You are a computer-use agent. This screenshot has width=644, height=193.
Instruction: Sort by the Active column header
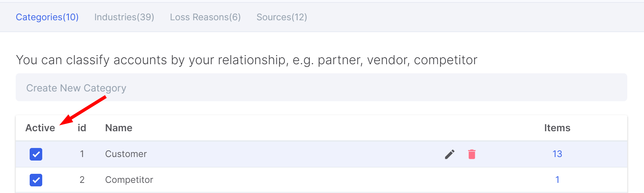pyautogui.click(x=40, y=128)
